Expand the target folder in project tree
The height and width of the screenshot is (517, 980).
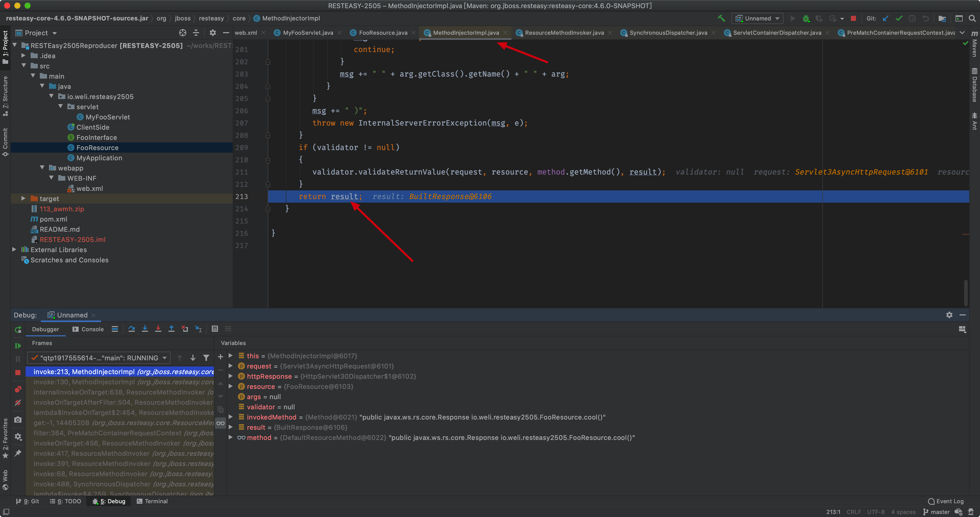23,199
